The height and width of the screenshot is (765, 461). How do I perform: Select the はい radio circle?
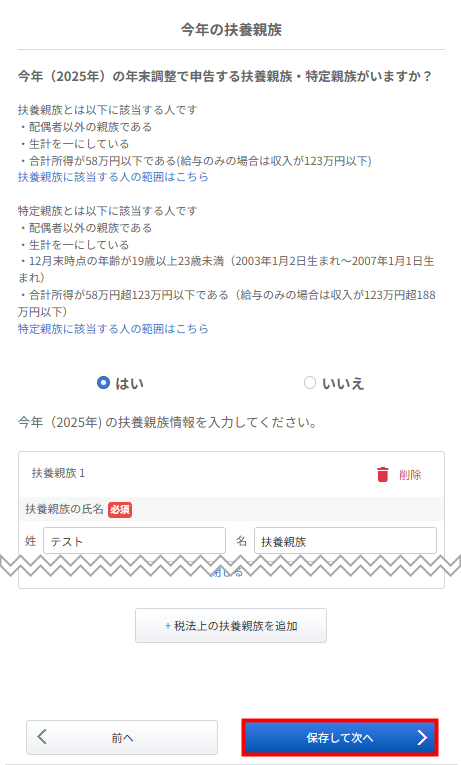[x=103, y=382]
